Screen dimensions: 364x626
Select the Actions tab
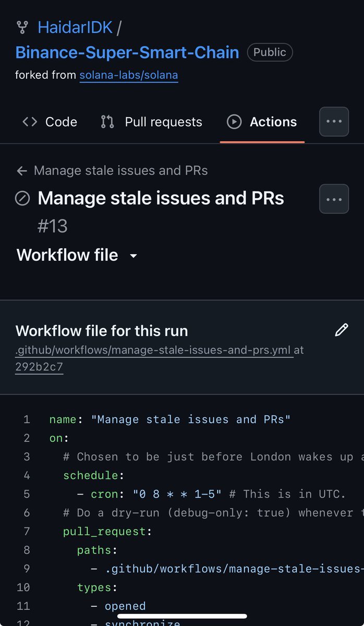262,122
